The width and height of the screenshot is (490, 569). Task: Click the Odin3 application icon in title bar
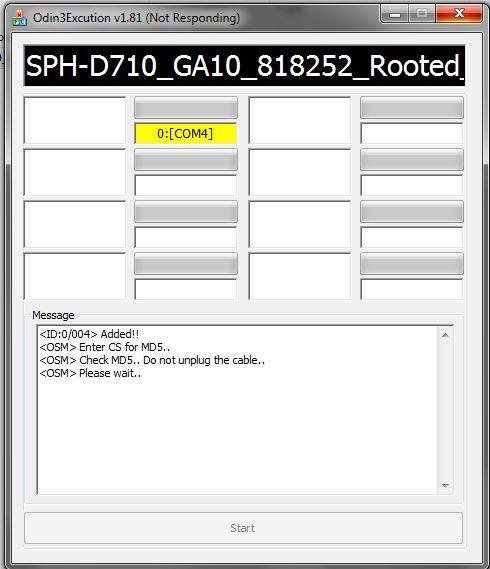pos(20,18)
